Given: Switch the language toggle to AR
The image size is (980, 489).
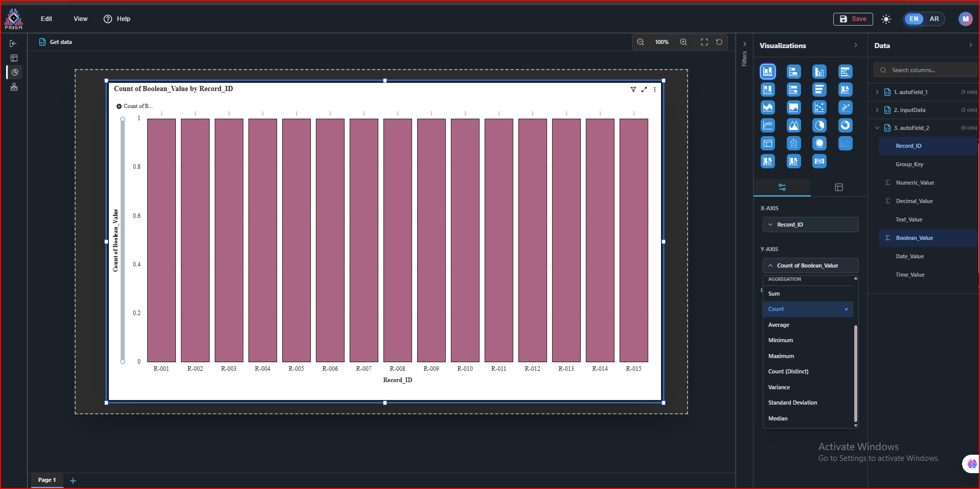Looking at the screenshot, I should (x=934, y=19).
